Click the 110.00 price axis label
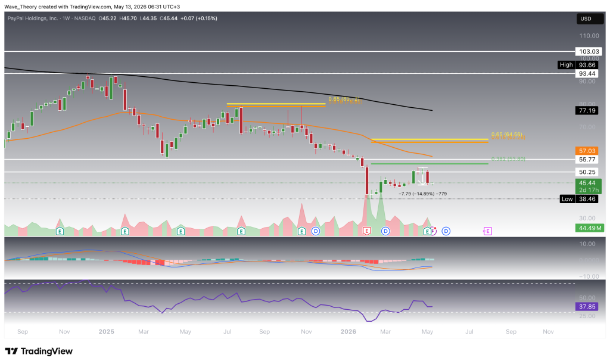The image size is (610, 364). (x=589, y=36)
